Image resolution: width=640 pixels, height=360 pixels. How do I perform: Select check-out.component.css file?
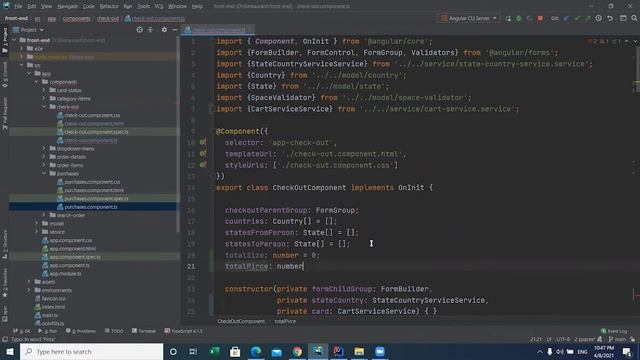coord(92,115)
